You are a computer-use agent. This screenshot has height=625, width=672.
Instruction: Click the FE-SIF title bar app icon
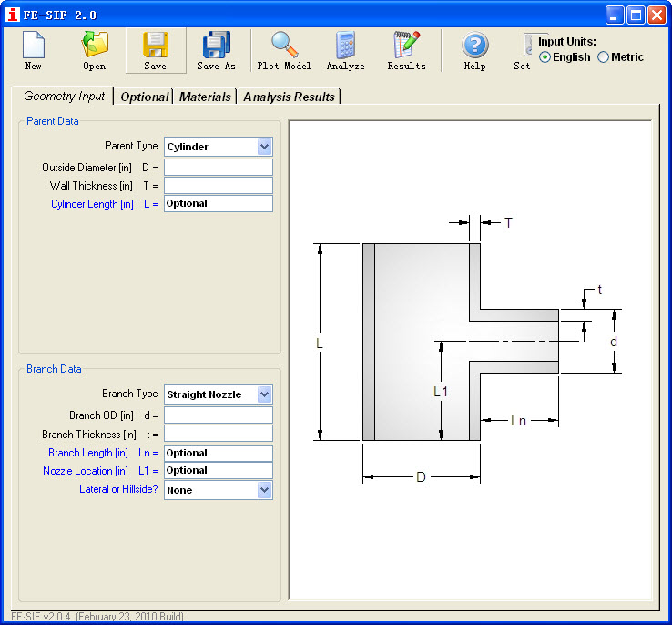click(13, 15)
